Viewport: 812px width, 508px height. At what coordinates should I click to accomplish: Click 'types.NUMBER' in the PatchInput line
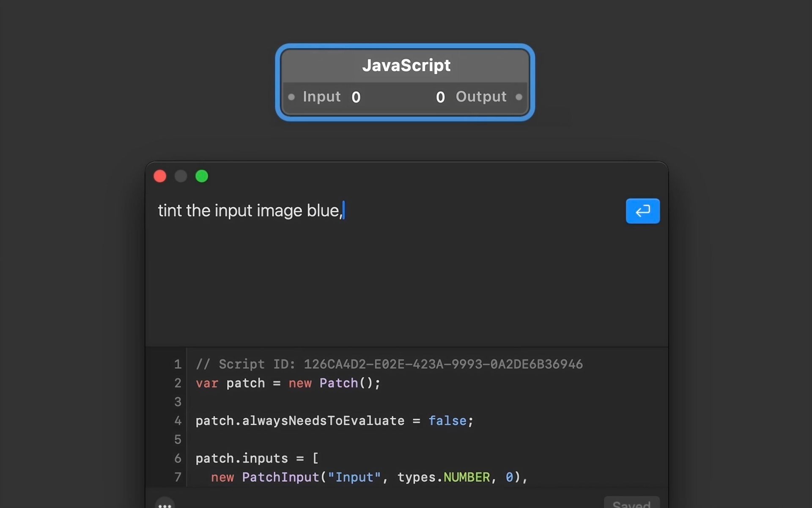pos(443,477)
